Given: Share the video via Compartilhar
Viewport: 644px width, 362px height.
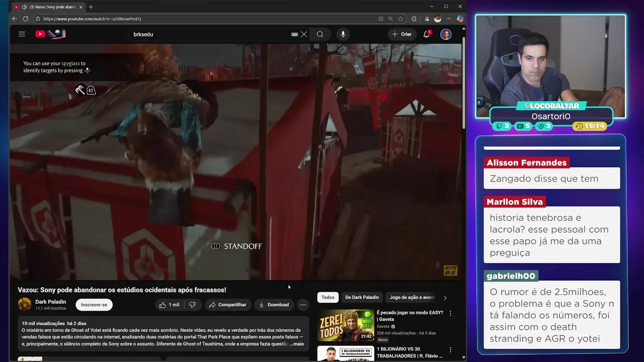Looking at the screenshot, I should [x=227, y=305].
